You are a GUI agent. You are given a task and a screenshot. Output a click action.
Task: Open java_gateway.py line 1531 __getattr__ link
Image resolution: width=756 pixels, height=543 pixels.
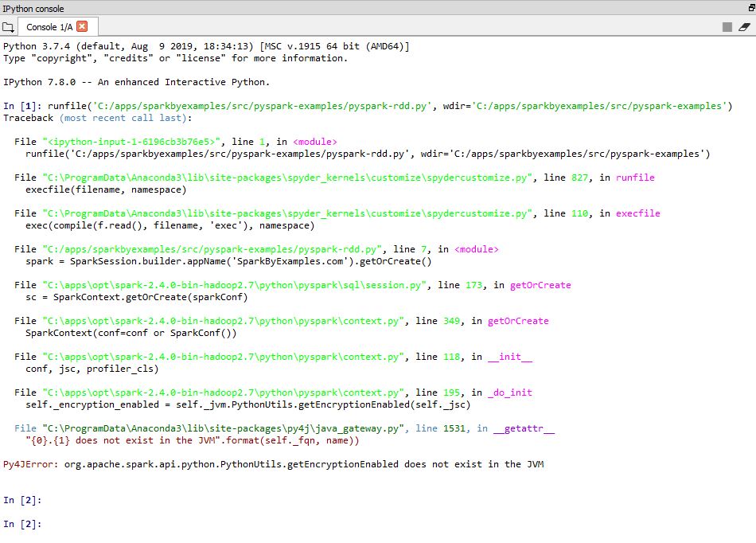coord(231,428)
